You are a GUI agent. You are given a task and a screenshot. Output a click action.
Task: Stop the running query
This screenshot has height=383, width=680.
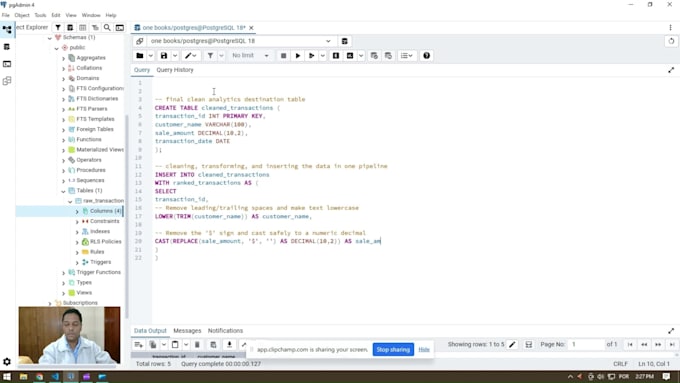coord(283,56)
